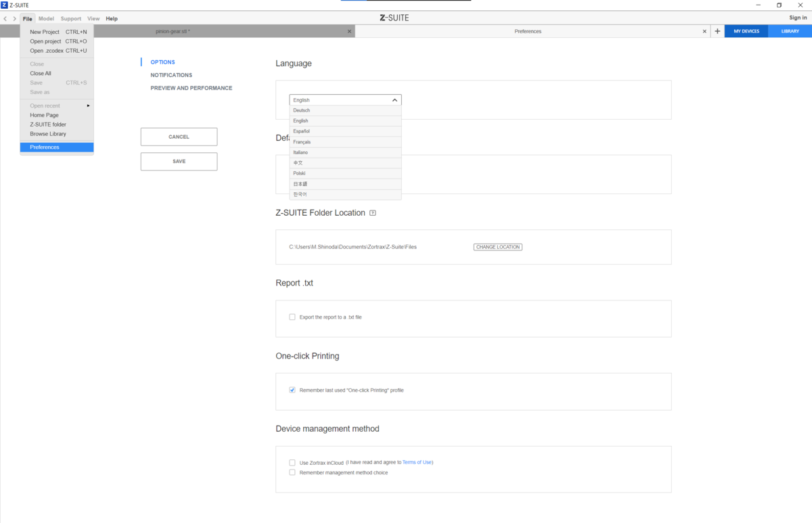Check Use Zortrax inCloud option
Image resolution: width=812 pixels, height=523 pixels.
tap(292, 463)
